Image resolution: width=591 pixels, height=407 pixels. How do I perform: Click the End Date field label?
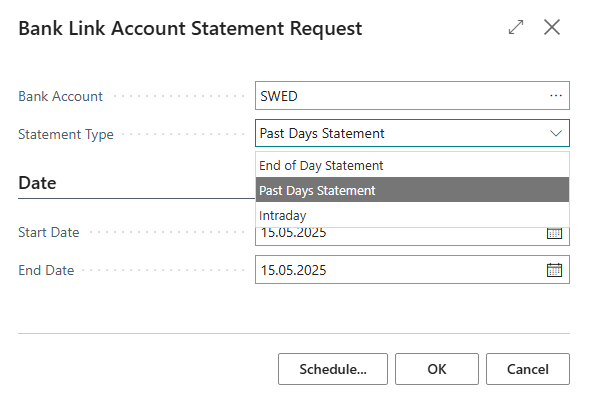pos(46,270)
